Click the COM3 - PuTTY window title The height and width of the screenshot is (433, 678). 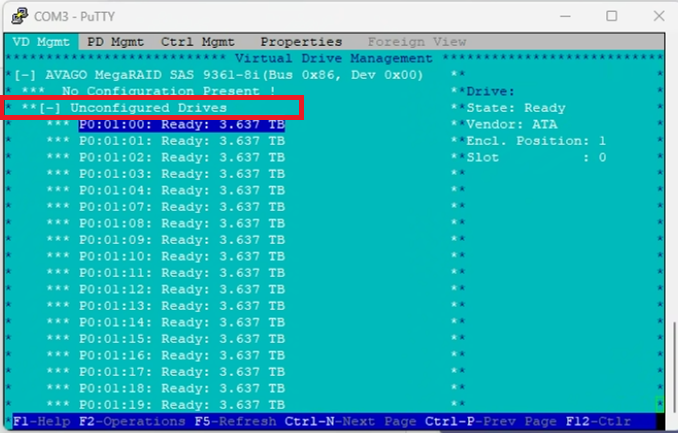point(74,16)
